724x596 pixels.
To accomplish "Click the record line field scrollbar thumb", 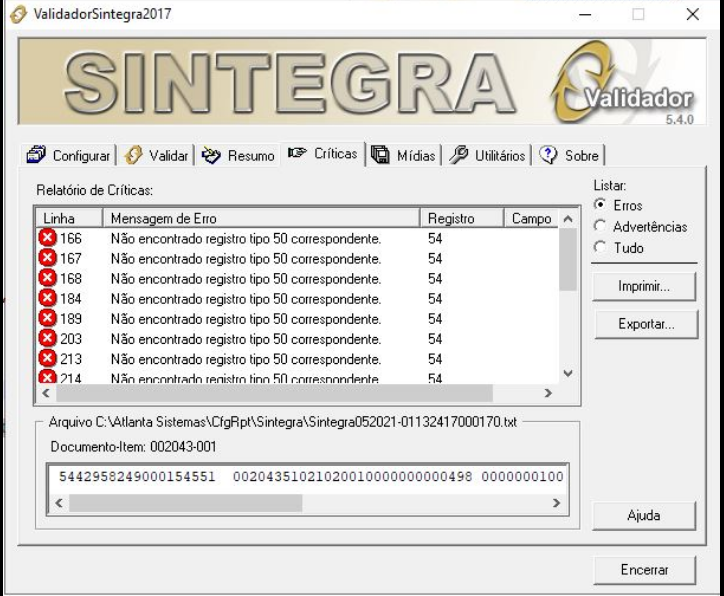I will [186, 503].
